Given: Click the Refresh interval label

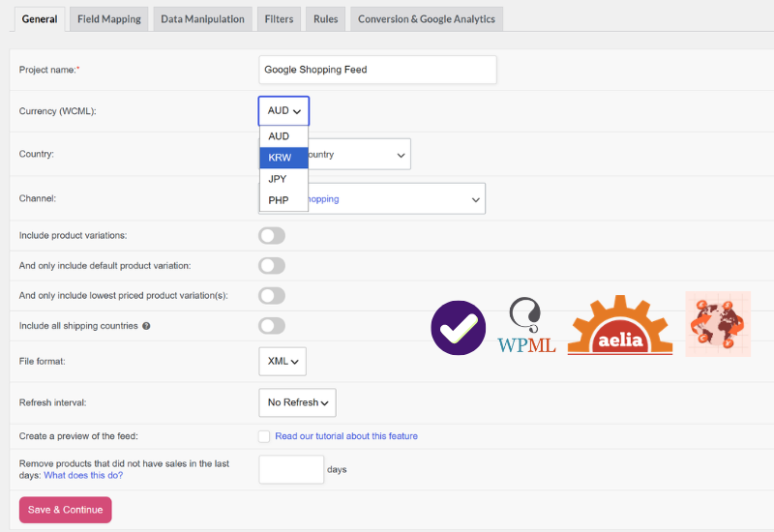Looking at the screenshot, I should coord(53,402).
